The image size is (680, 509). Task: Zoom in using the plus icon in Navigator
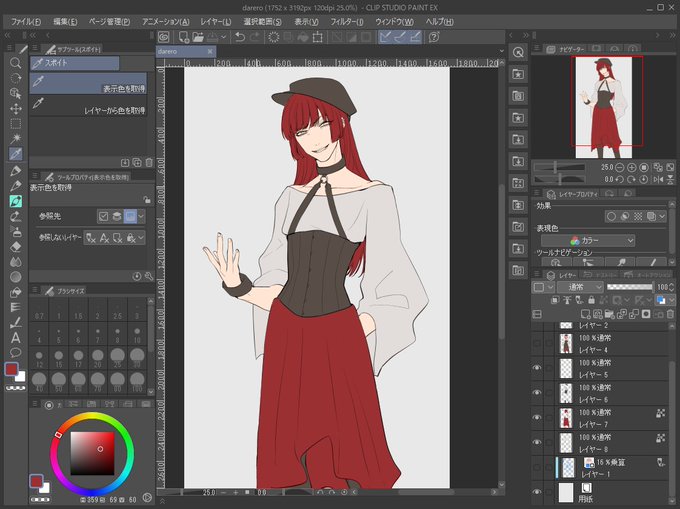pos(632,167)
